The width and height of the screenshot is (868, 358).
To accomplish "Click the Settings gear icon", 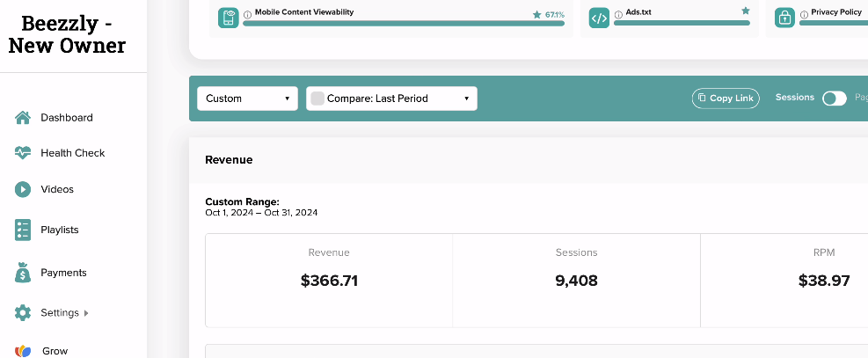I will pyautogui.click(x=23, y=312).
